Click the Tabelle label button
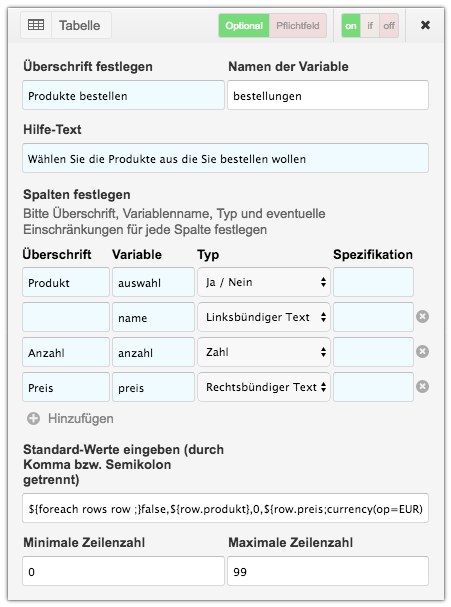 [x=80, y=25]
